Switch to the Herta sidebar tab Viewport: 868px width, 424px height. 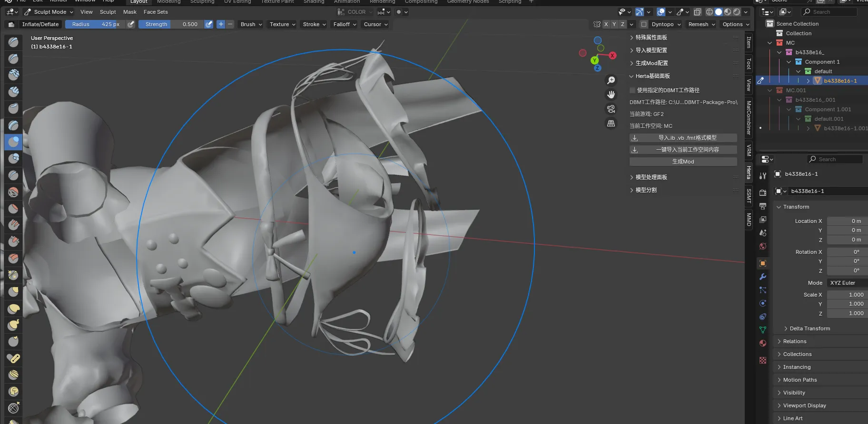749,173
